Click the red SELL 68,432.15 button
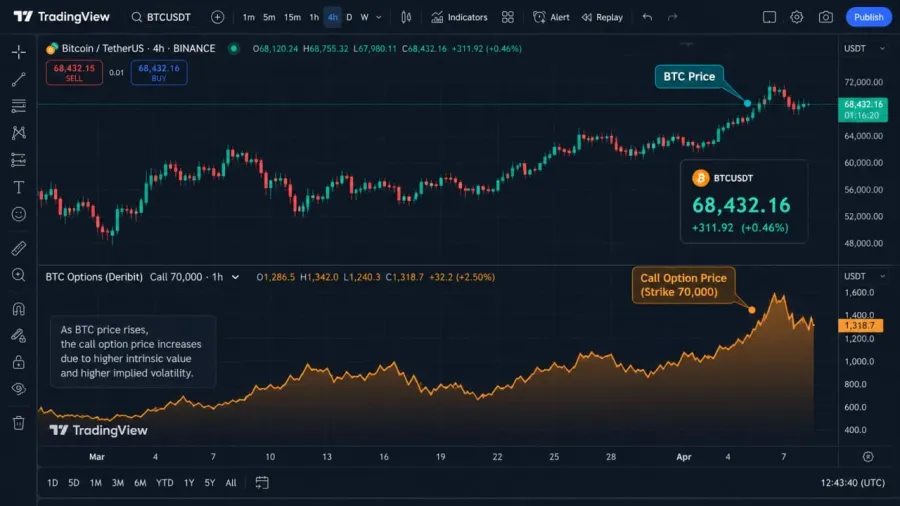The width and height of the screenshot is (900, 506). (74, 72)
